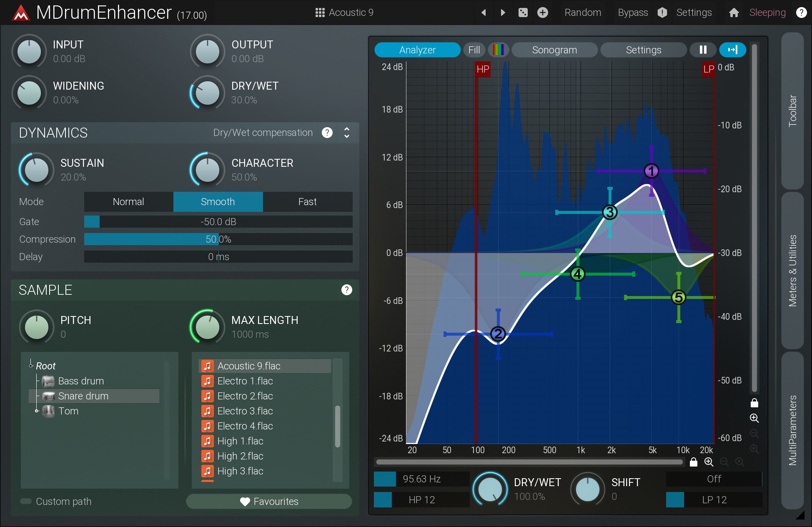Select Electro 3.flac sample file
Viewport: 812px width, 527px height.
[x=245, y=411]
